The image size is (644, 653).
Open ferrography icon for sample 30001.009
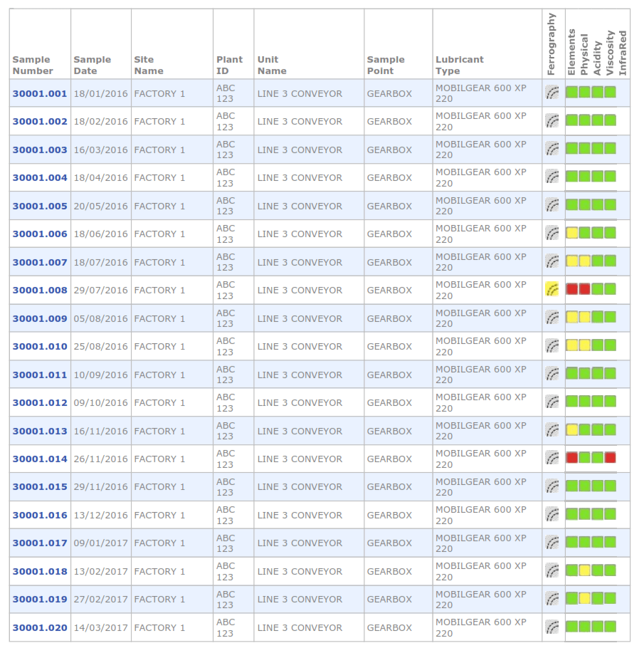[552, 318]
